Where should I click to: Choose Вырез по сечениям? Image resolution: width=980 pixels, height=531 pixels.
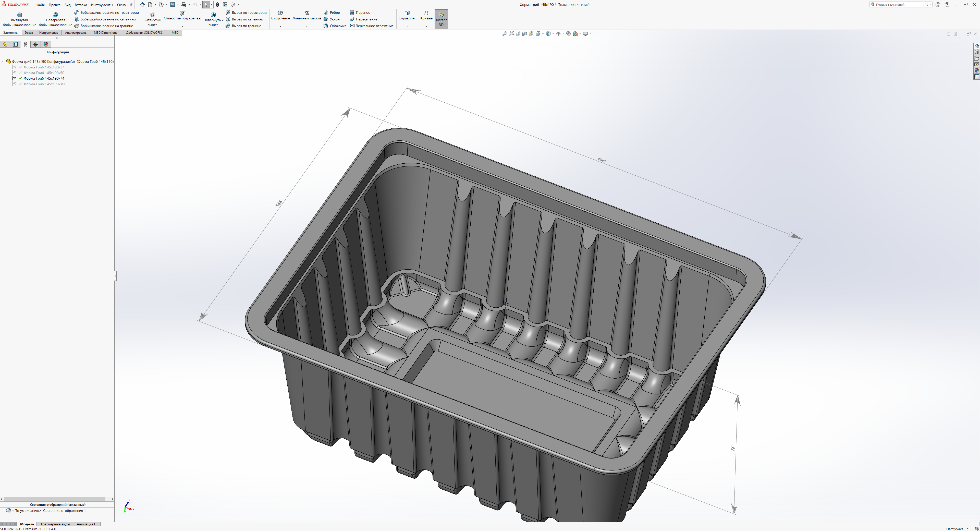pyautogui.click(x=245, y=19)
